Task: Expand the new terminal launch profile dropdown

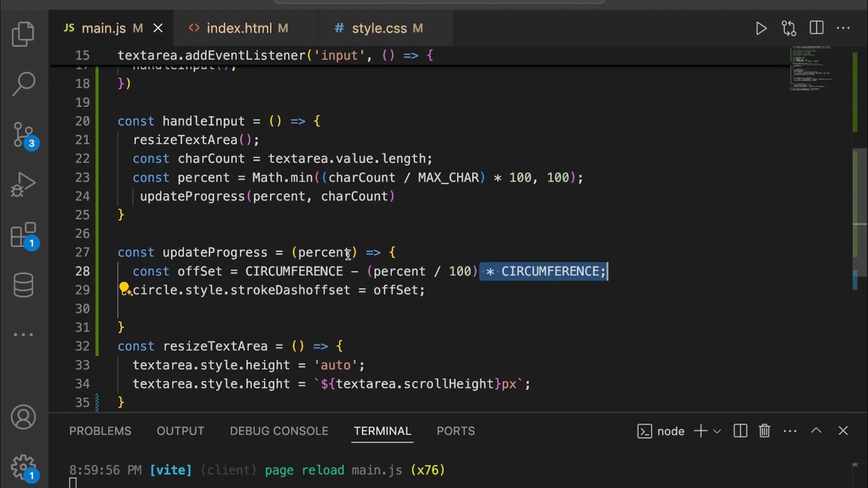Action: coord(717,431)
